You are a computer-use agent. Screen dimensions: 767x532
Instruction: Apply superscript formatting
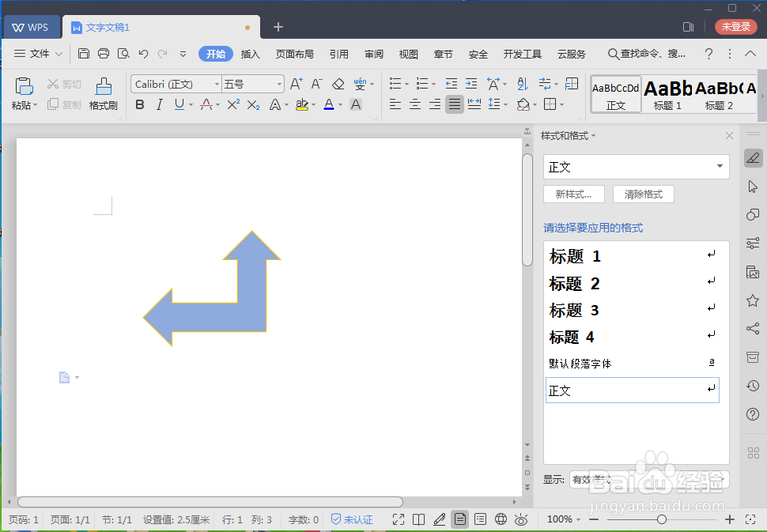click(232, 104)
